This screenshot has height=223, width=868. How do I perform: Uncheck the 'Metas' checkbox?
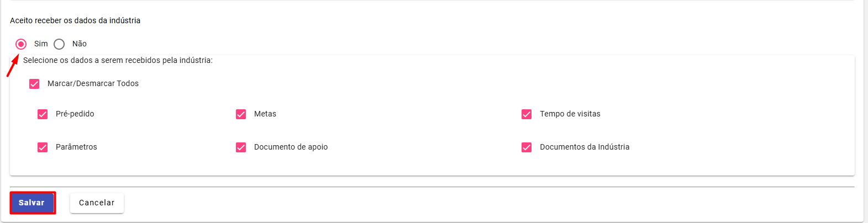click(x=241, y=114)
